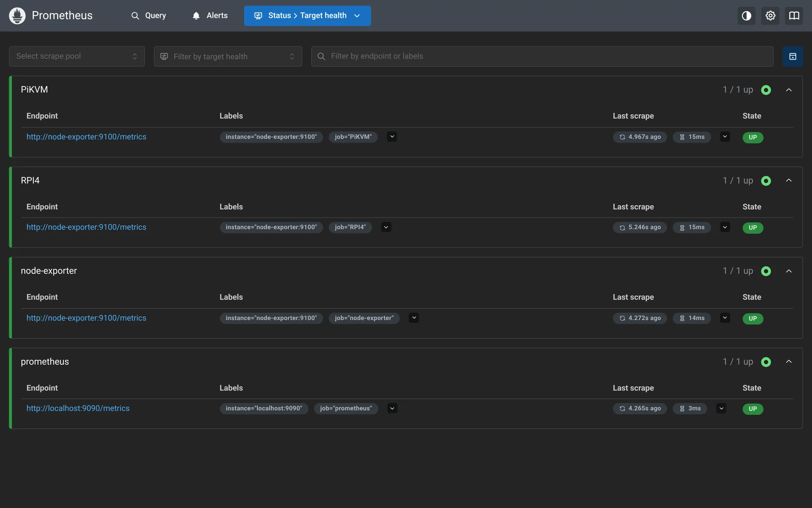This screenshot has width=812, height=508.
Task: Expand labels for RPI4 target
Action: (386, 227)
